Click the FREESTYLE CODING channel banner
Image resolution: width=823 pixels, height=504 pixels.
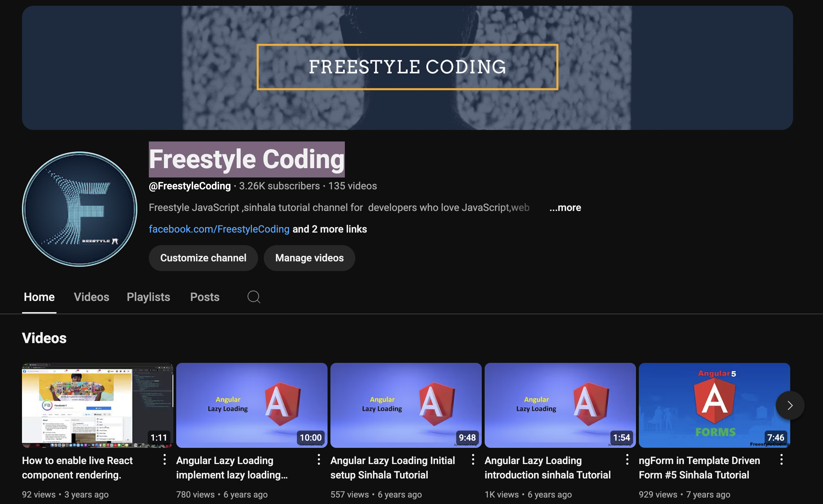tap(408, 68)
